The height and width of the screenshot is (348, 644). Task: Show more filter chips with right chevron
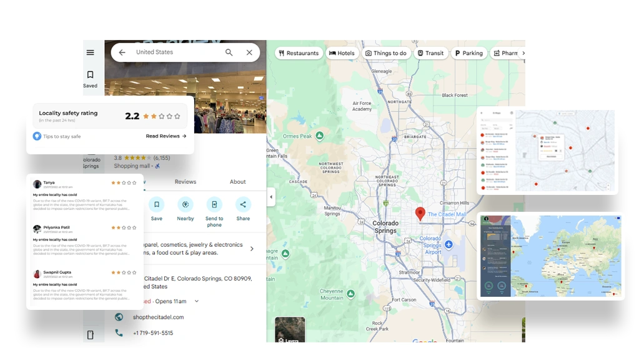pyautogui.click(x=523, y=53)
